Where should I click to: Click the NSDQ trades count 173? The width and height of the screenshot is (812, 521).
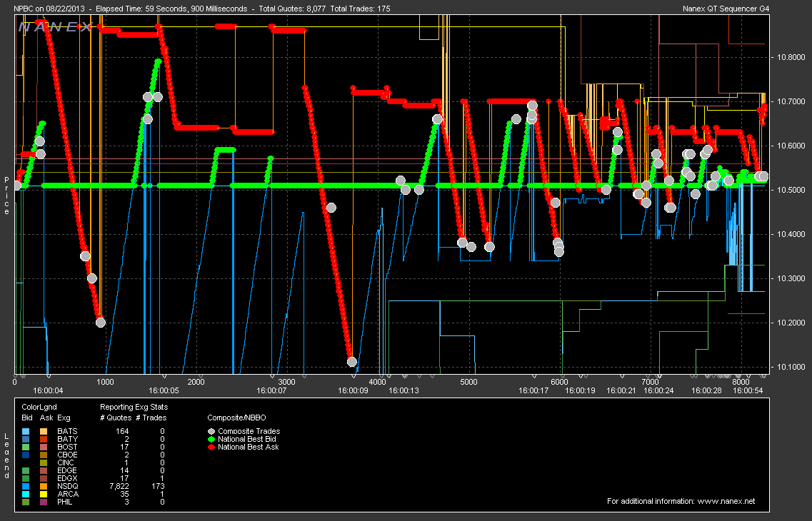point(158,486)
